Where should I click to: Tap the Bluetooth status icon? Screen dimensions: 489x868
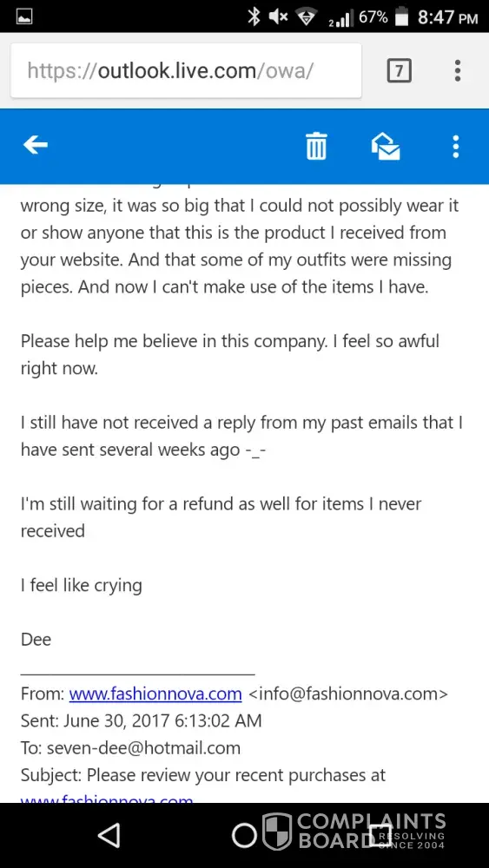(x=254, y=17)
